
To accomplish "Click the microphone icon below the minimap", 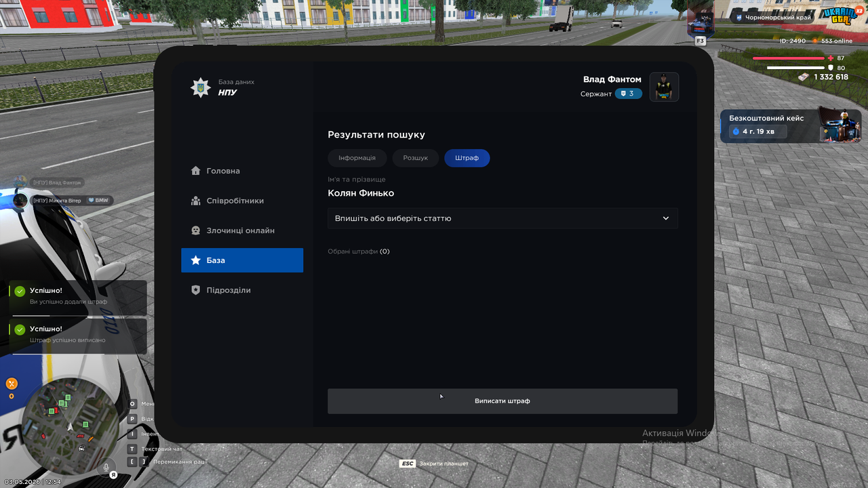I will [106, 467].
